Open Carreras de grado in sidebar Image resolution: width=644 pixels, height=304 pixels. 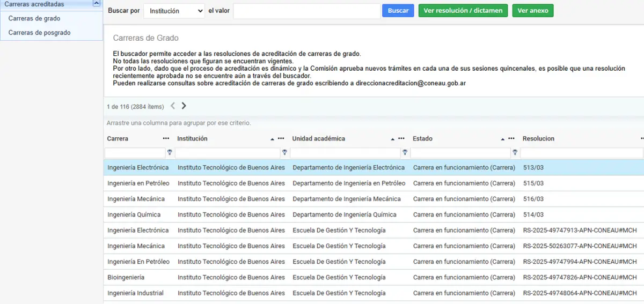click(34, 18)
